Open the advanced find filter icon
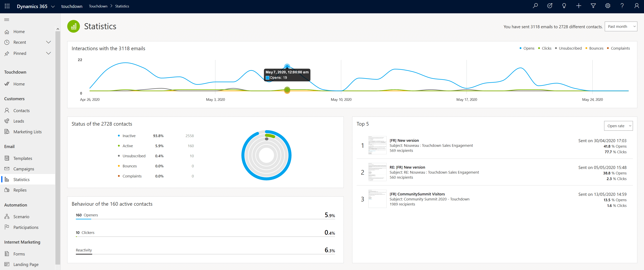Viewport: 644px width, 270px height. [x=593, y=6]
